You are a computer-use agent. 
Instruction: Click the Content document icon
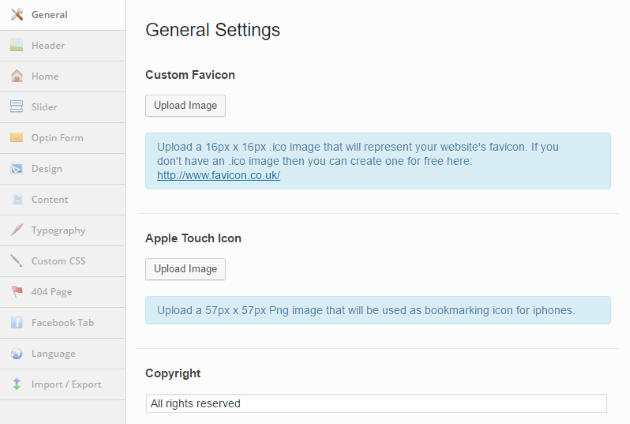tap(17, 199)
